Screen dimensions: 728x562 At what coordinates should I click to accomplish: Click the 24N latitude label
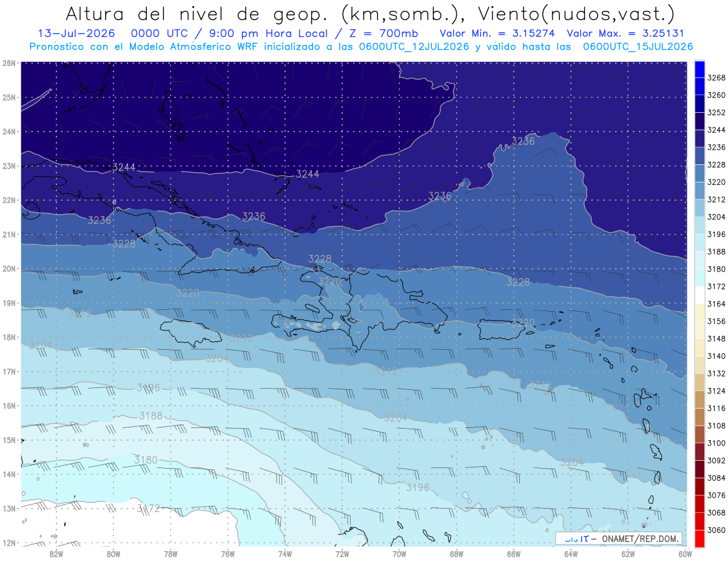click(9, 131)
